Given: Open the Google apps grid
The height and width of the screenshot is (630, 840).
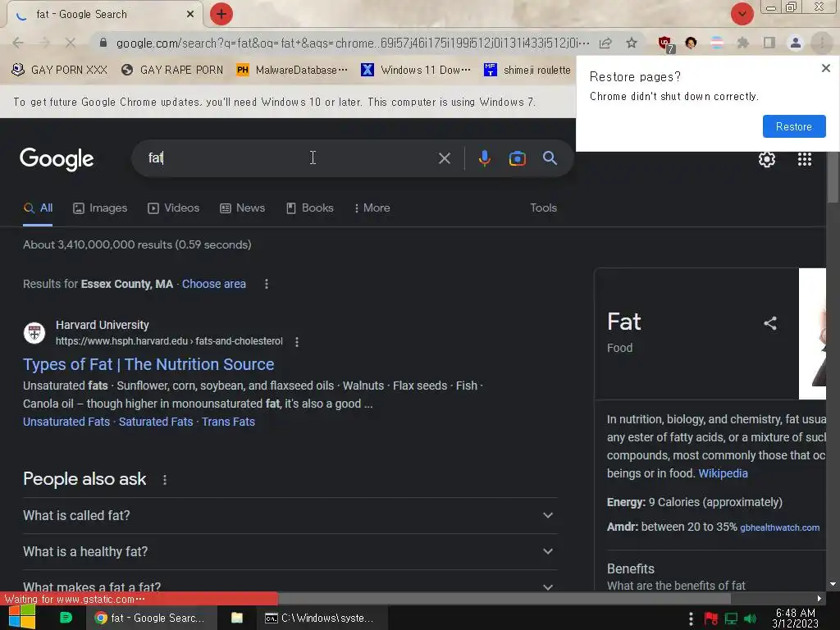Looking at the screenshot, I should (804, 159).
